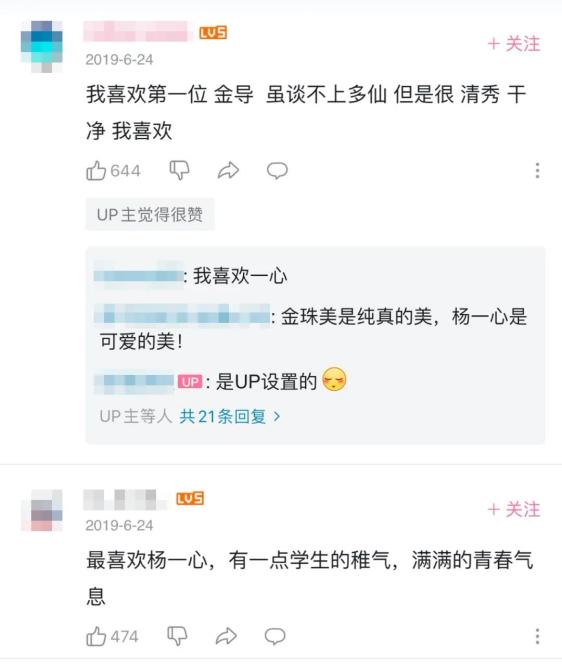
Task: Share the 杨一心 comment
Action: [x=226, y=636]
